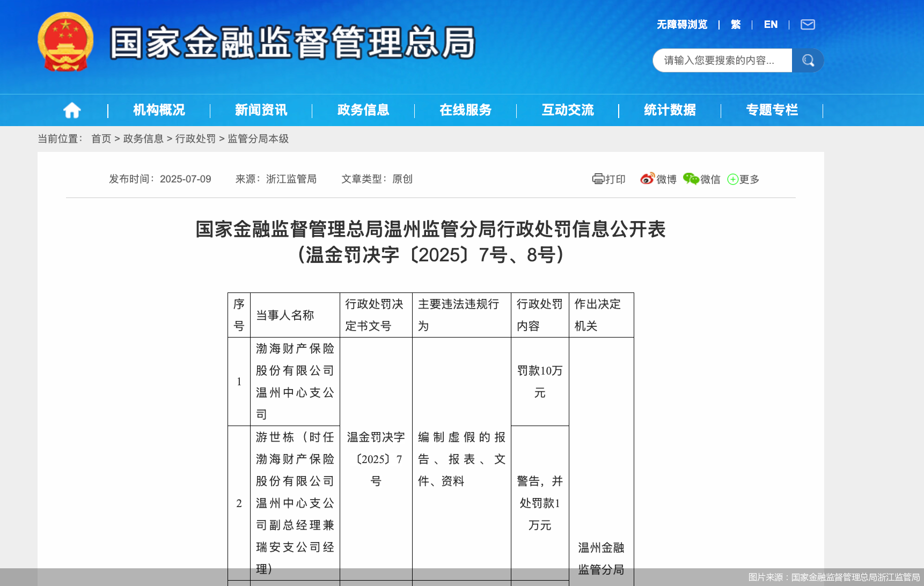This screenshot has height=586, width=924.
Task: Open 互动交流 menu
Action: [x=568, y=110]
